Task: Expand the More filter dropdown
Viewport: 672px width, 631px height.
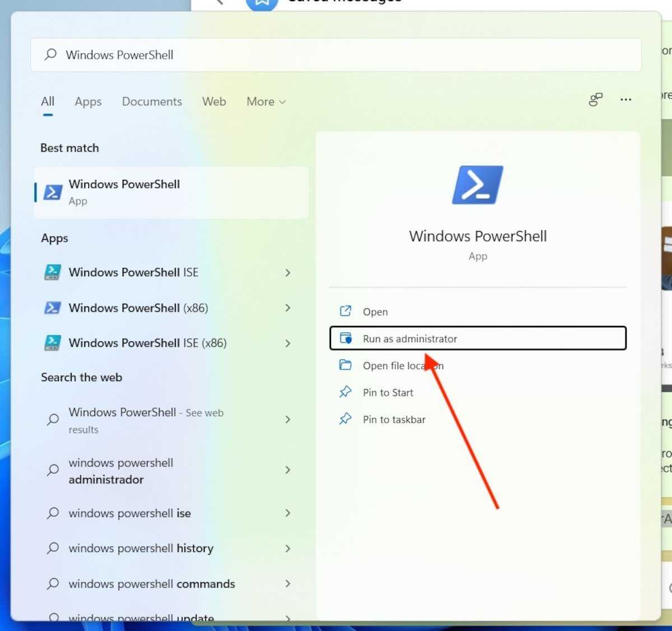Action: tap(266, 101)
